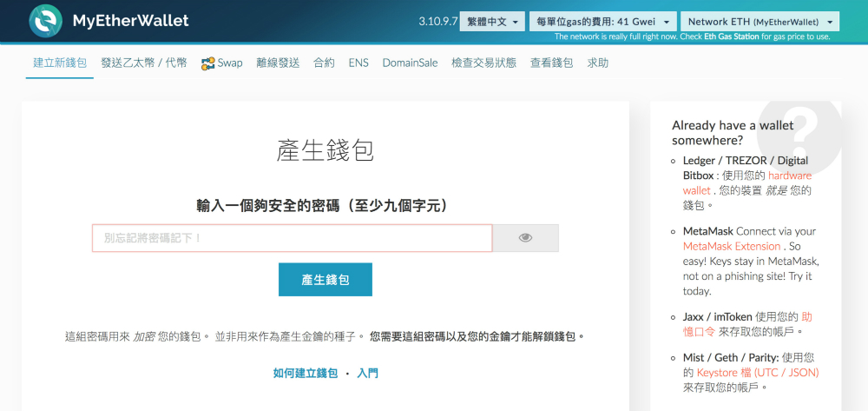The image size is (868, 411).
Task: Click the Ledger / TREZOR / Digital Bitbox text
Action: [x=745, y=168]
